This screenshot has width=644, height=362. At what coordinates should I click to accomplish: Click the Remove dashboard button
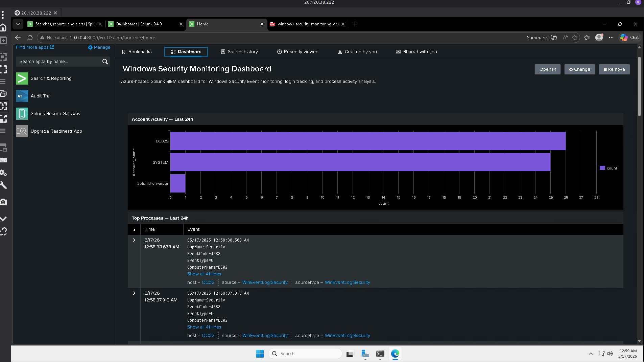pyautogui.click(x=614, y=69)
